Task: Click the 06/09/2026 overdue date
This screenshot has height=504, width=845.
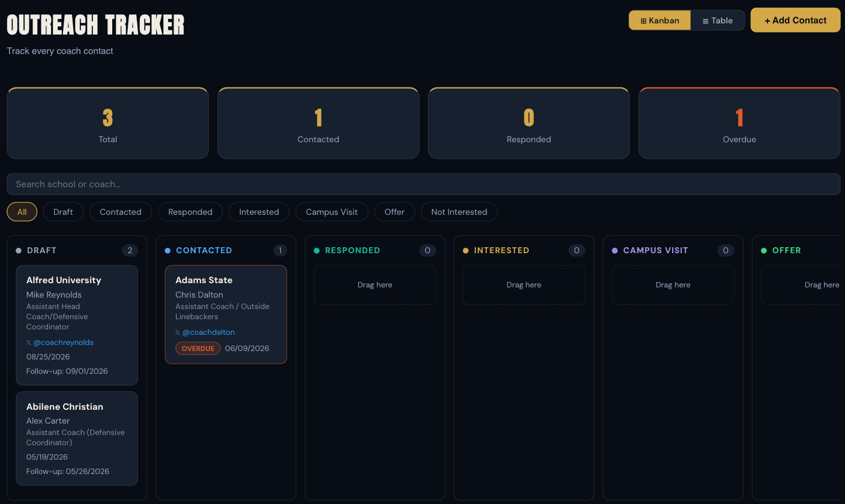Action: click(x=247, y=349)
